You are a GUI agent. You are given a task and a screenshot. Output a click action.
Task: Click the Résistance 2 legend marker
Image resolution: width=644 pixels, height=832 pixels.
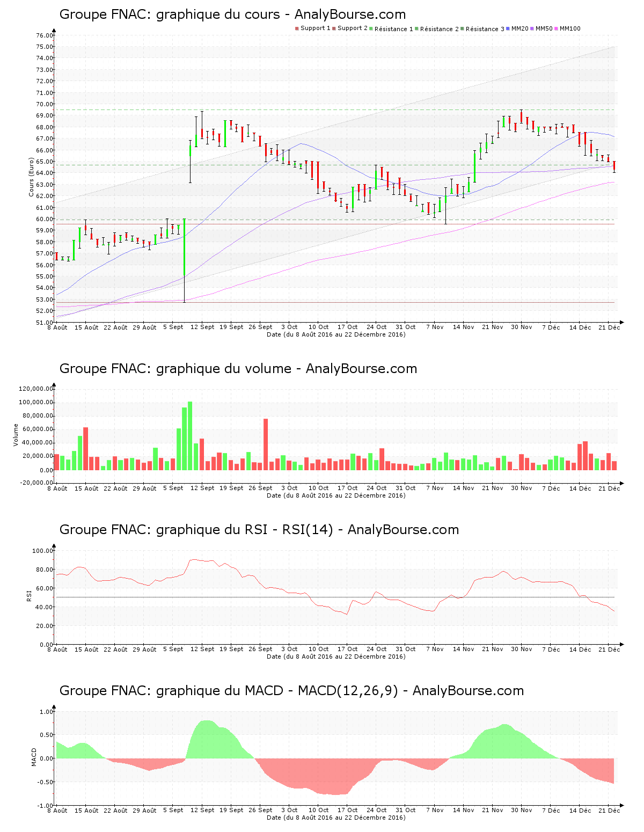[416, 28]
